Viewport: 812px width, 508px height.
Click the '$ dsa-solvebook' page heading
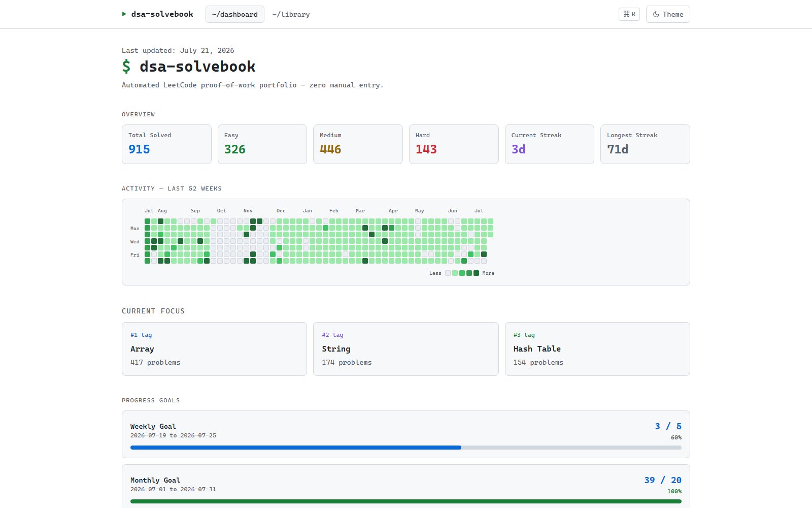[x=189, y=67]
